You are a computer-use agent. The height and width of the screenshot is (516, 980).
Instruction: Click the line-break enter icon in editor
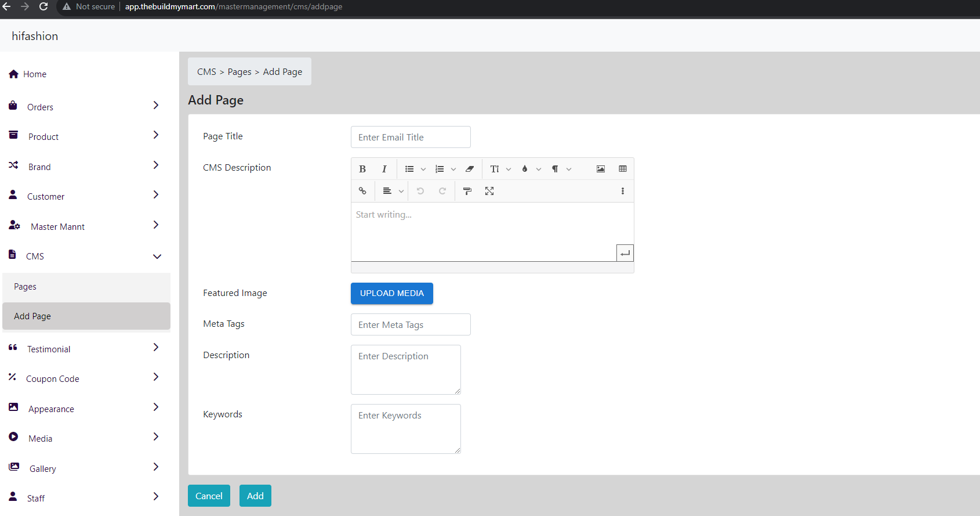point(625,253)
